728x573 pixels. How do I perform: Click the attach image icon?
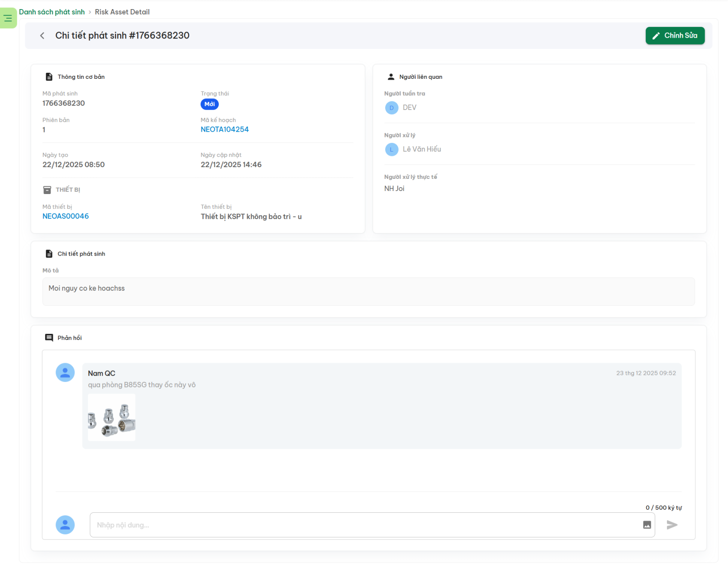pyautogui.click(x=647, y=525)
